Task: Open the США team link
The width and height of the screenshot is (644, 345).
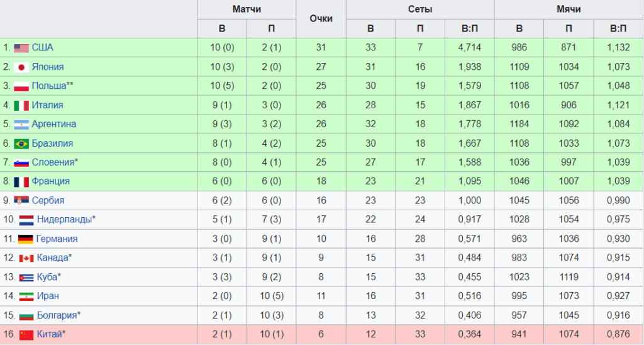Action: click(42, 48)
